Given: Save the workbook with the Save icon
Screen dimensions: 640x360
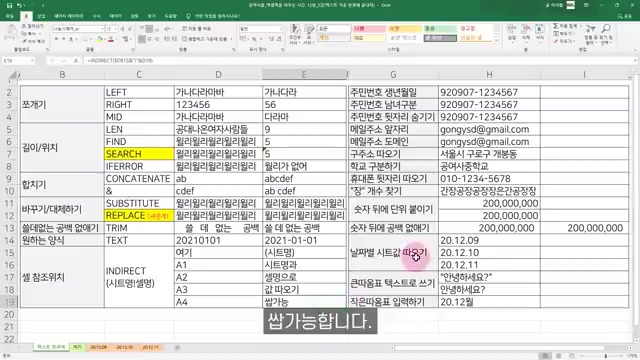Looking at the screenshot, I should tap(9, 5).
